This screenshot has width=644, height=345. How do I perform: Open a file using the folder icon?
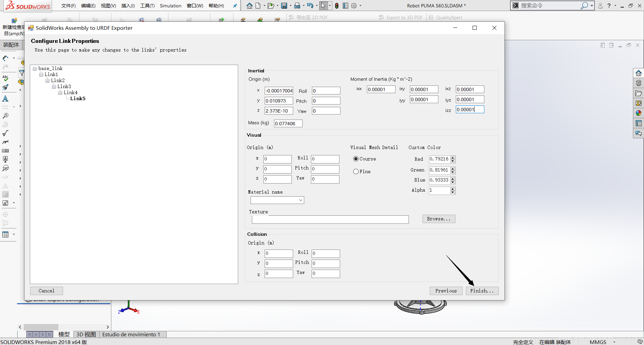pyautogui.click(x=271, y=6)
